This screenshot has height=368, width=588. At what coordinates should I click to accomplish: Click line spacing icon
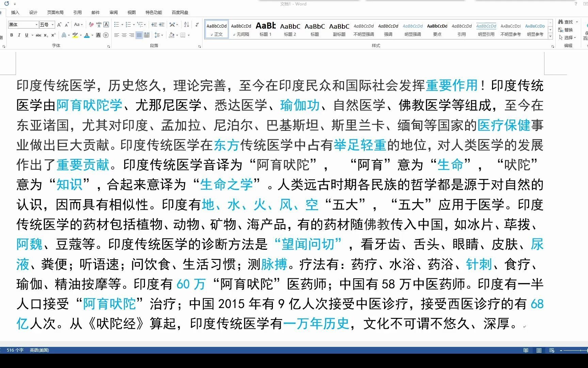[157, 35]
